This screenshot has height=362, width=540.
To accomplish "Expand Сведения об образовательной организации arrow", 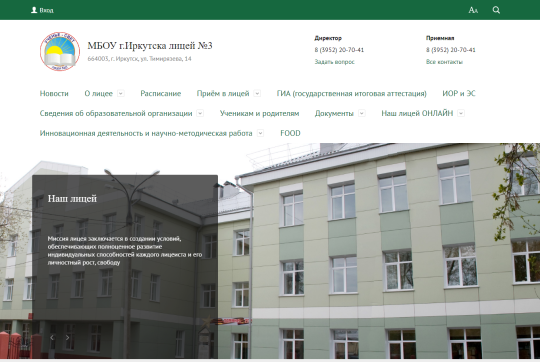I will point(200,113).
